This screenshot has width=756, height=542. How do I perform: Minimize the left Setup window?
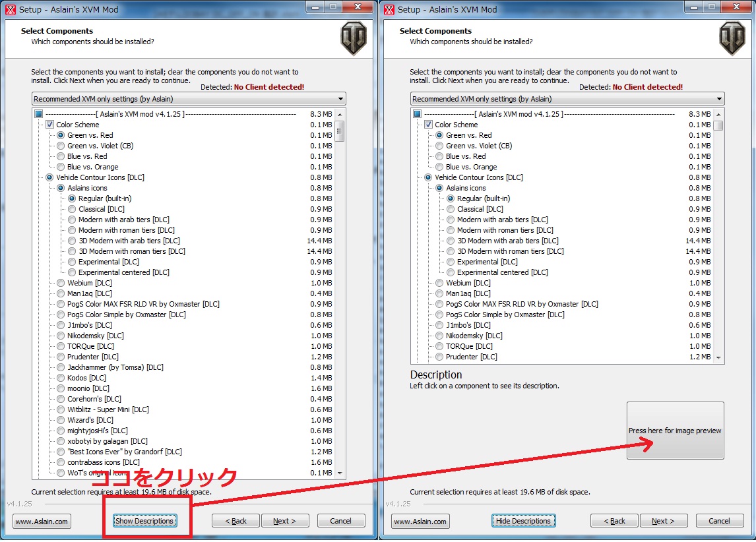(x=316, y=7)
